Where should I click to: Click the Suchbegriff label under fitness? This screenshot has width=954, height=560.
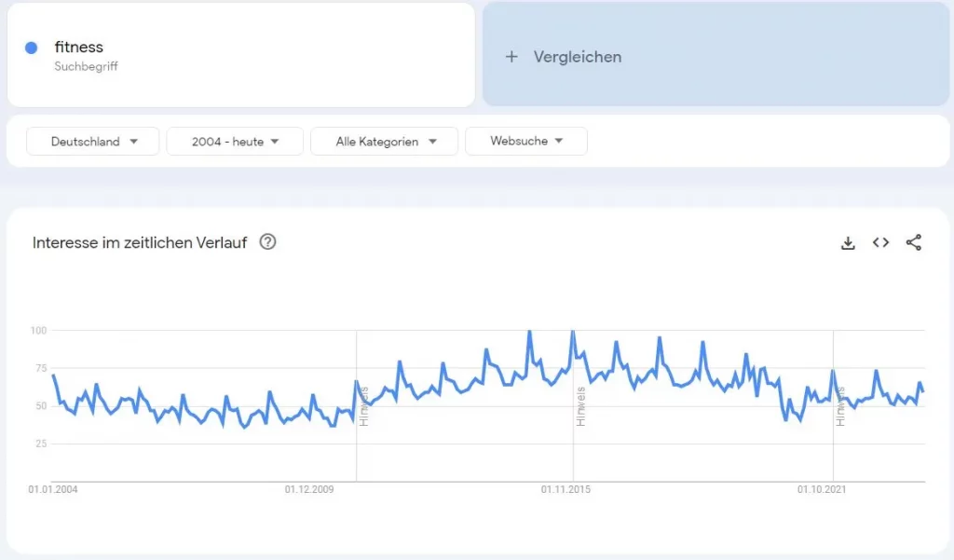click(x=86, y=67)
